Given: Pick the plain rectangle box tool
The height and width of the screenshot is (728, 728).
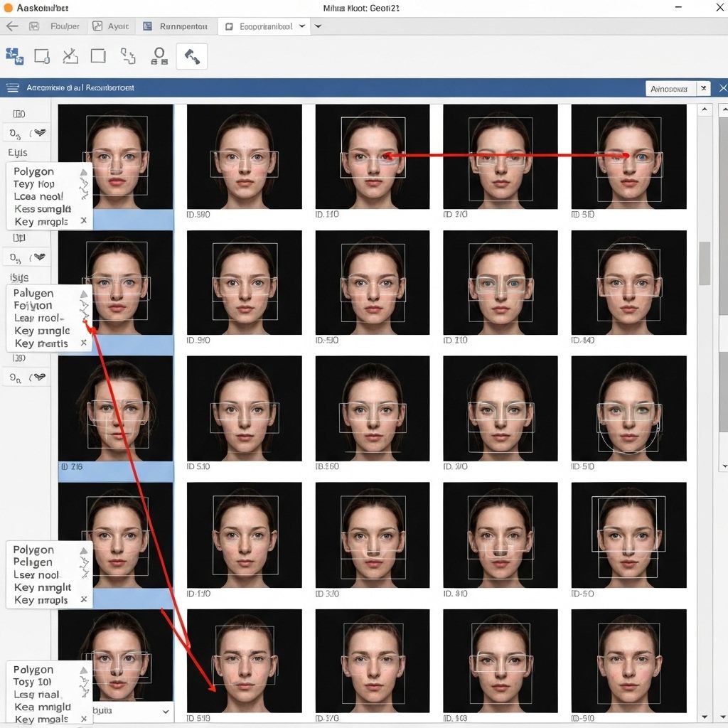Looking at the screenshot, I should pos(98,55).
